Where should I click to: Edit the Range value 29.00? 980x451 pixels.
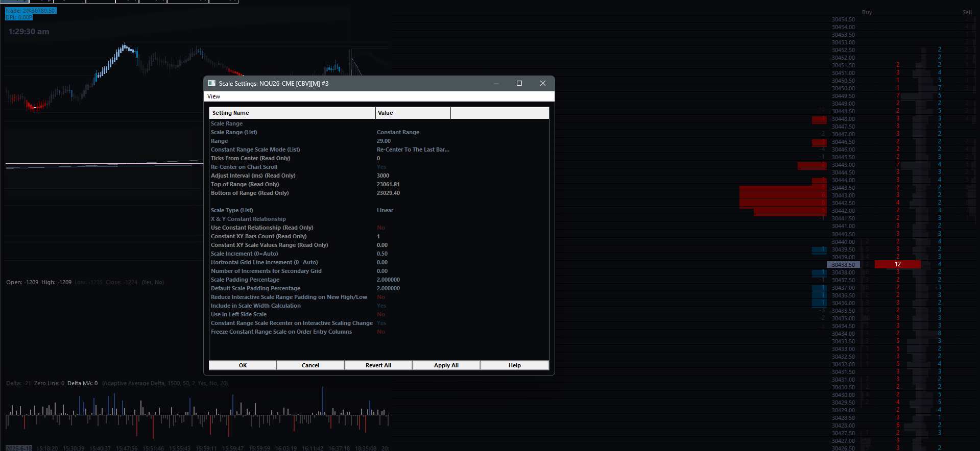point(384,141)
